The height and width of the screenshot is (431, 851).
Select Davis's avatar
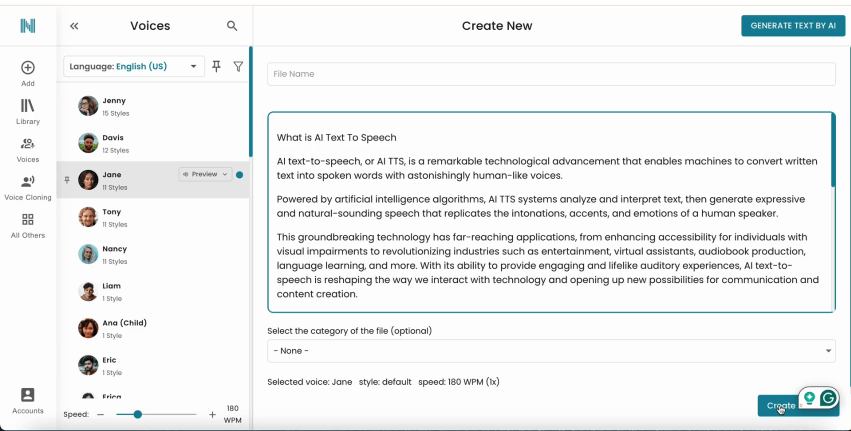(x=88, y=143)
